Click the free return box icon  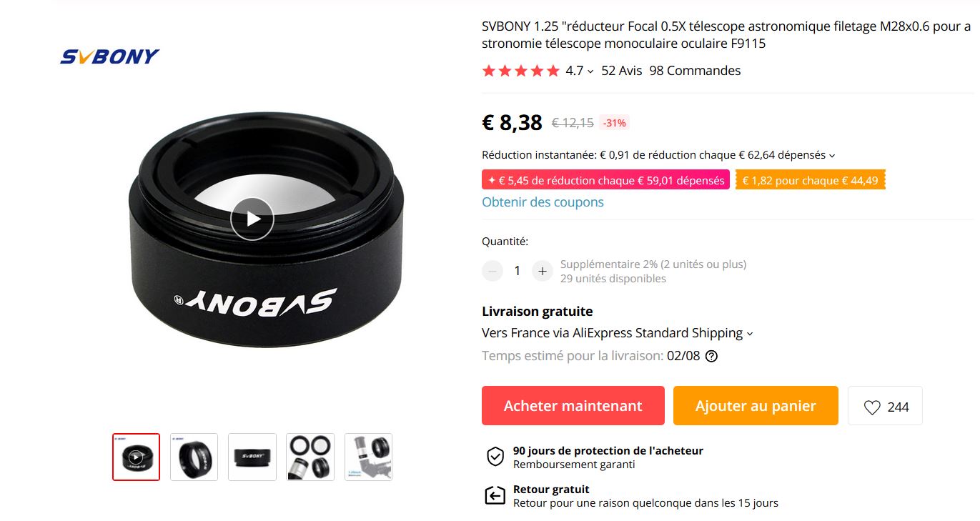coord(495,495)
